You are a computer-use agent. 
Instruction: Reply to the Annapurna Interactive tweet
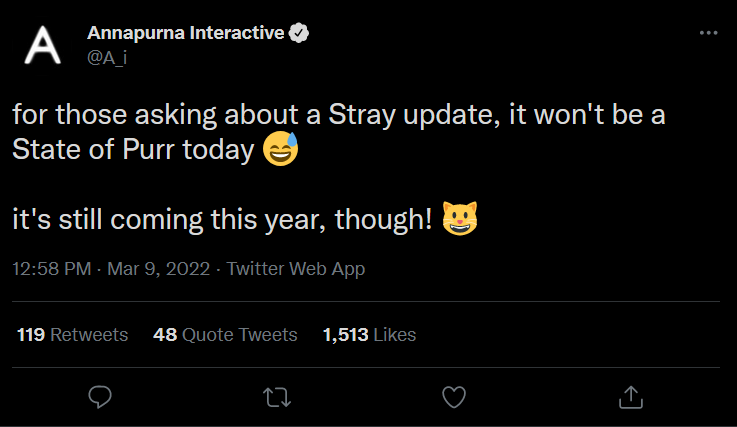click(99, 397)
